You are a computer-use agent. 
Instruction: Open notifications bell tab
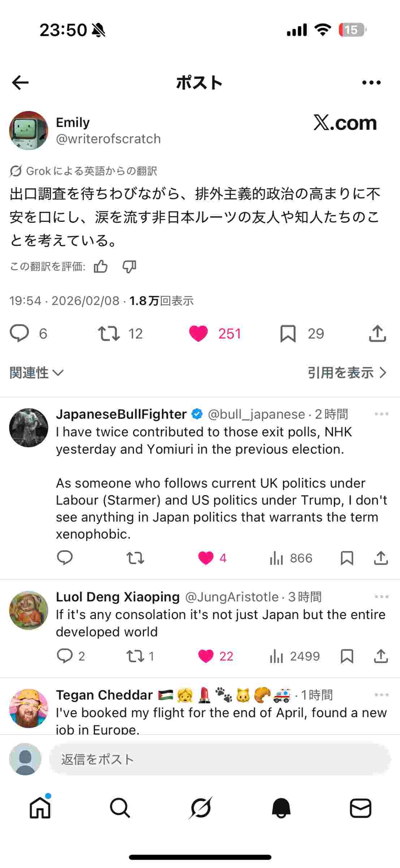pyautogui.click(x=281, y=808)
